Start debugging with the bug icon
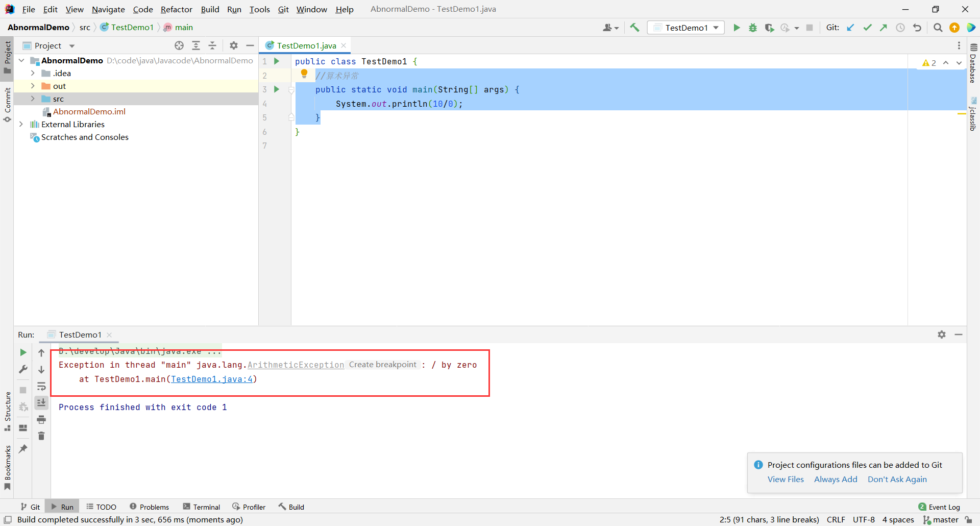 click(753, 28)
